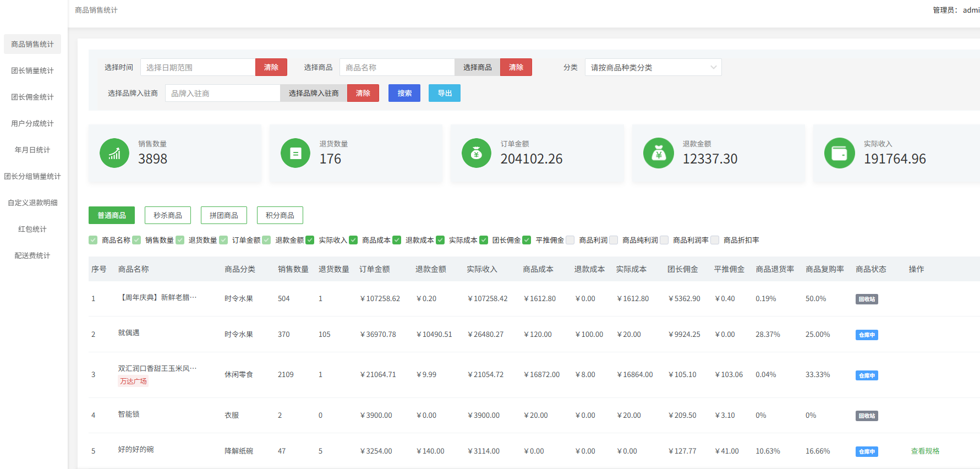
Task: Open 查看规格 link for 好的好的碗
Action: coord(925,451)
